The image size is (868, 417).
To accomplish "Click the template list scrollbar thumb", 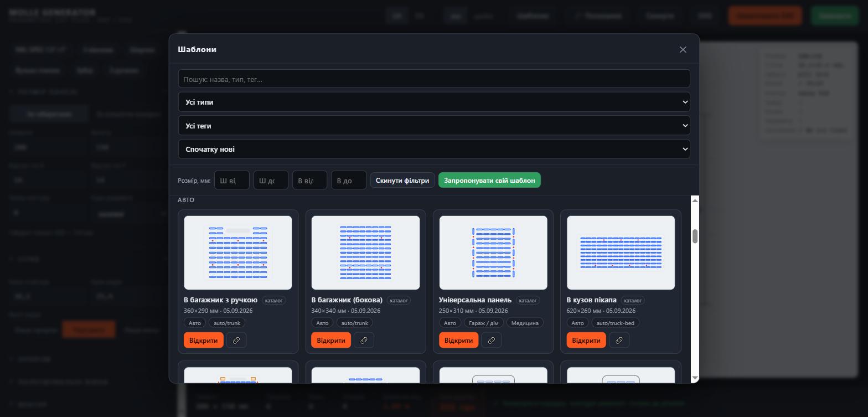I will click(695, 236).
